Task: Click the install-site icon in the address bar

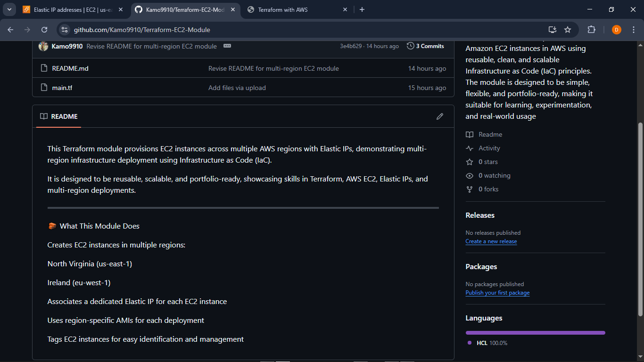Action: point(552,29)
